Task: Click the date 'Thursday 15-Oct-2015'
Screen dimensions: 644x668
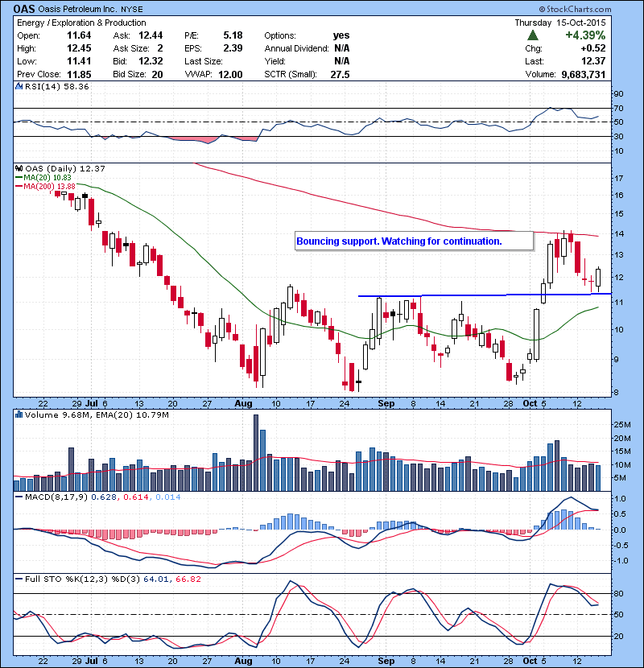Action: pos(559,23)
